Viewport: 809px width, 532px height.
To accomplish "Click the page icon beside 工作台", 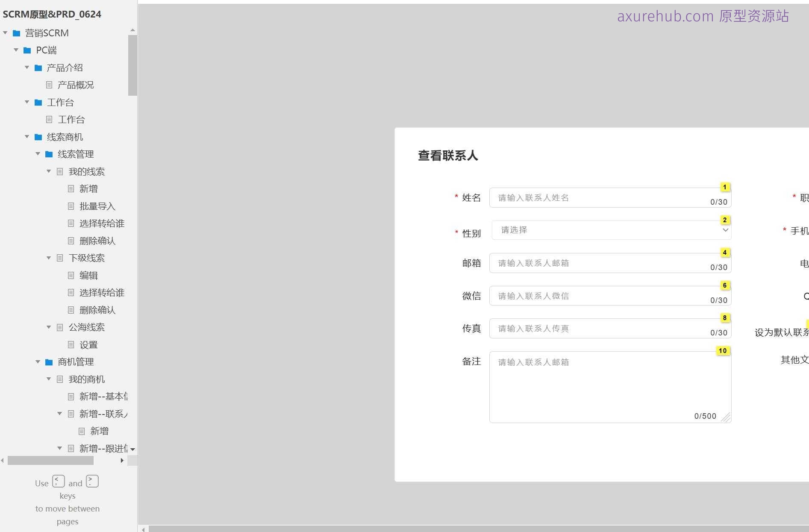I will click(48, 119).
